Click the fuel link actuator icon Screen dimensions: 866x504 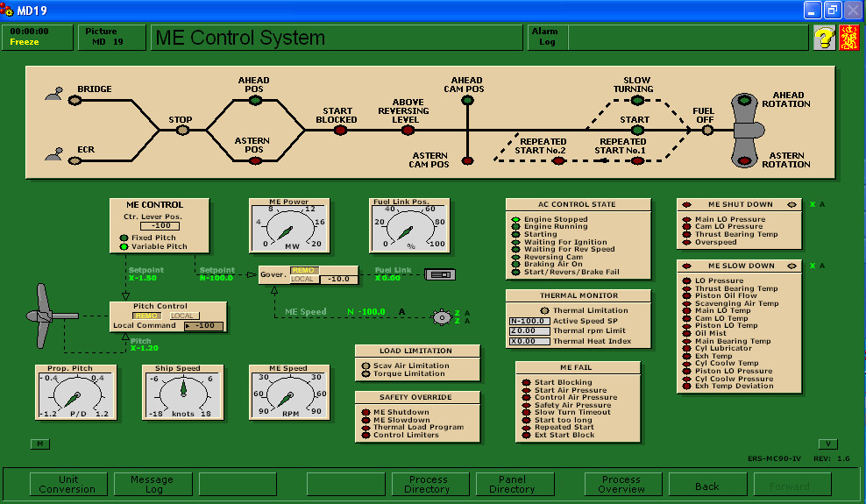coord(439,274)
